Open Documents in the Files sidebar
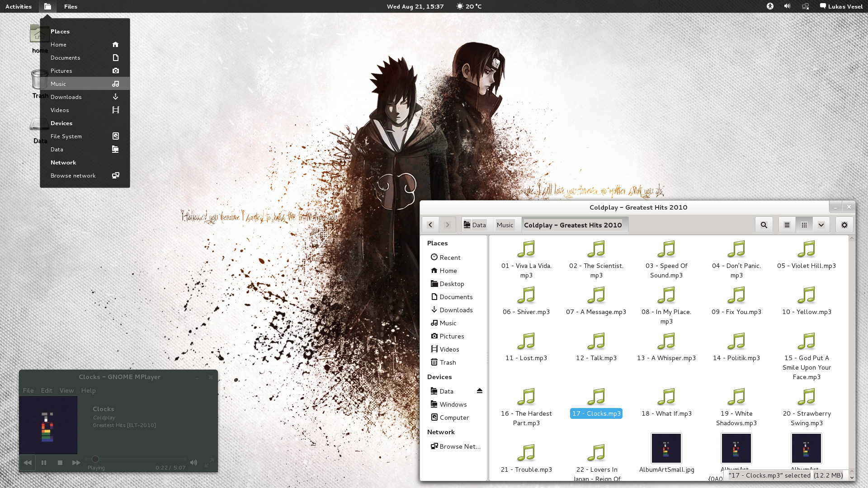The height and width of the screenshot is (488, 868). 453,296
